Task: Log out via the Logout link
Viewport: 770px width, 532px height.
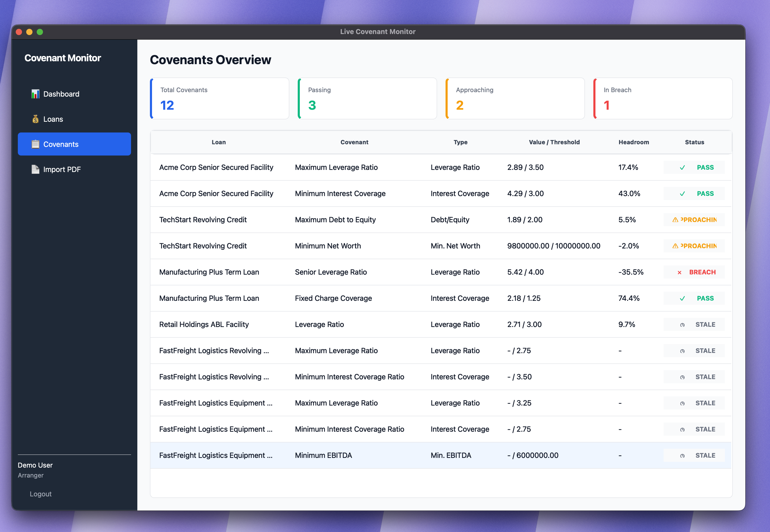Action: click(x=41, y=494)
